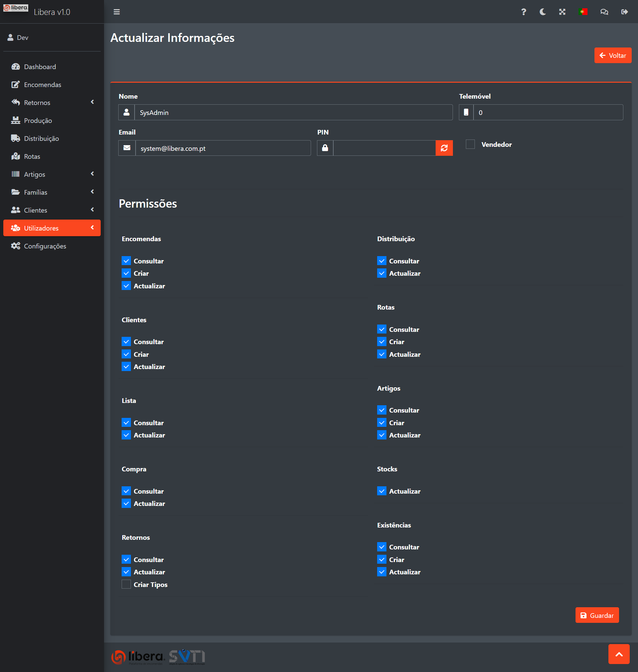
Task: Open the chat messages icon
Action: [x=604, y=12]
